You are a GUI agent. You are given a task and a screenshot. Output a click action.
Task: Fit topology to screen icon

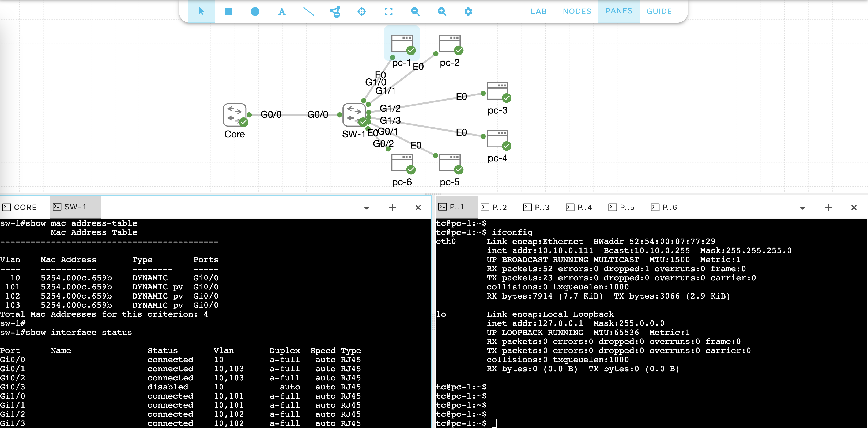click(x=388, y=12)
